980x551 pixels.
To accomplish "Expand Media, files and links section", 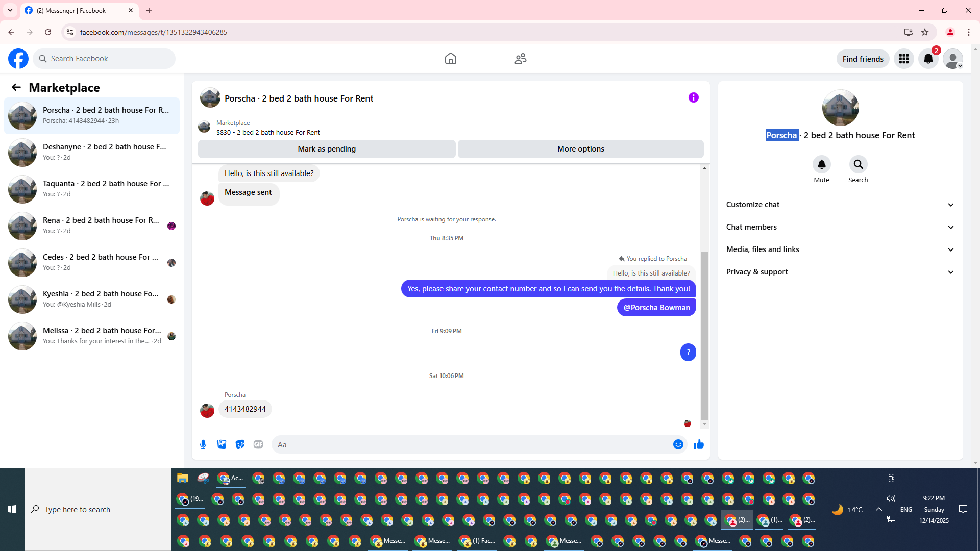I will (840, 249).
